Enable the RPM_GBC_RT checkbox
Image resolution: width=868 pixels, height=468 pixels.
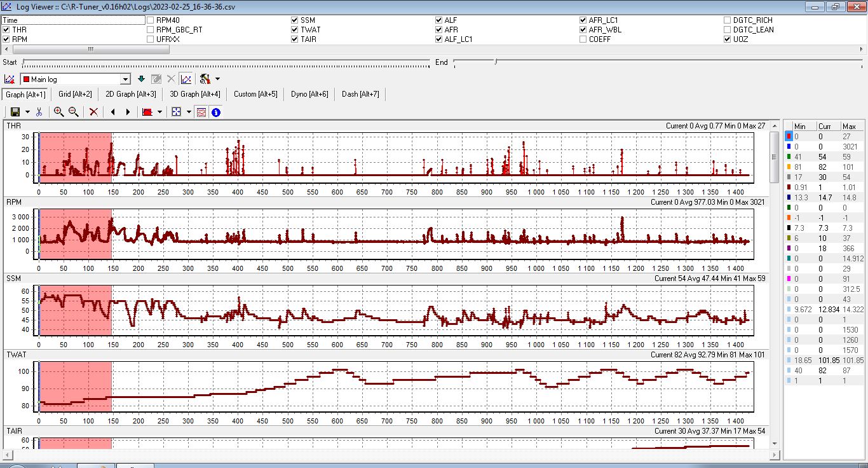[x=151, y=30]
